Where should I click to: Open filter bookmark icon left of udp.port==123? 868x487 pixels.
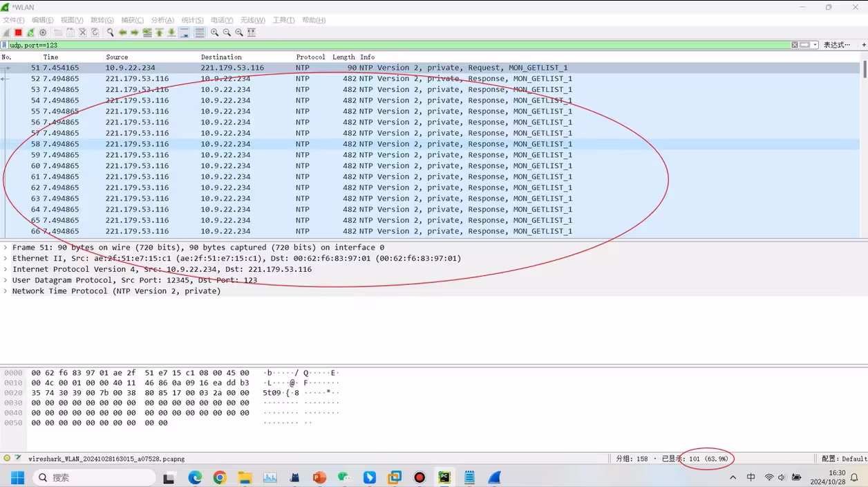pos(5,45)
